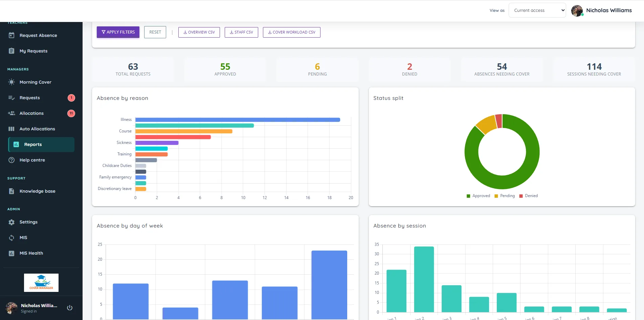Image resolution: width=644 pixels, height=320 pixels.
Task: Click Nicholas Williams avatar in top bar
Action: 577,10
